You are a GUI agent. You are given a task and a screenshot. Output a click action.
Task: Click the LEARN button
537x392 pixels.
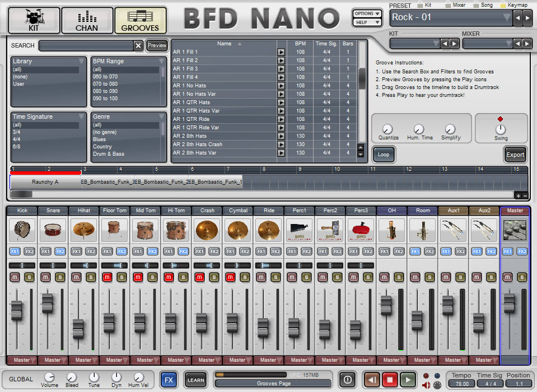(195, 380)
